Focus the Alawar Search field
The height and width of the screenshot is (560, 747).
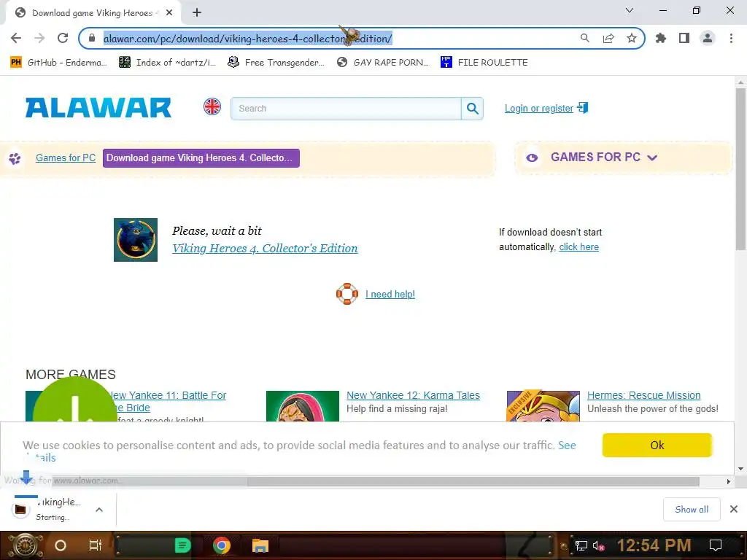[346, 109]
